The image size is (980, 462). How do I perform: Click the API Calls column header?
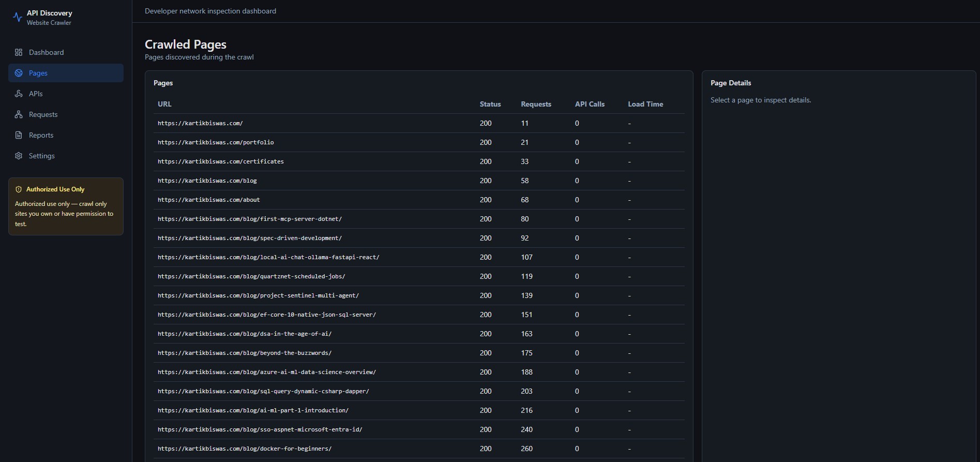click(x=590, y=104)
